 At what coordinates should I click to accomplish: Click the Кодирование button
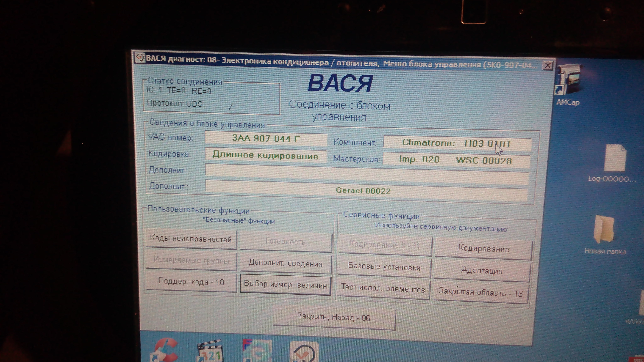[483, 249]
